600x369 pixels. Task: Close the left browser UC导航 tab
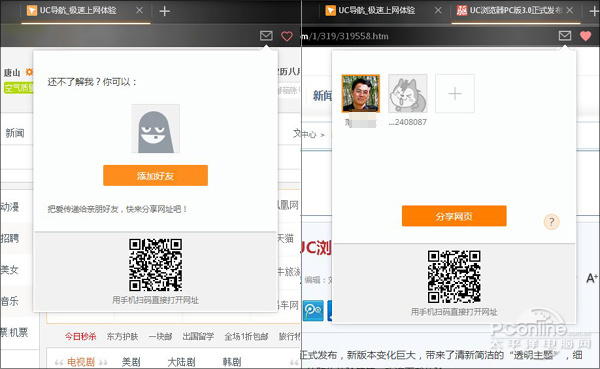(x=140, y=10)
